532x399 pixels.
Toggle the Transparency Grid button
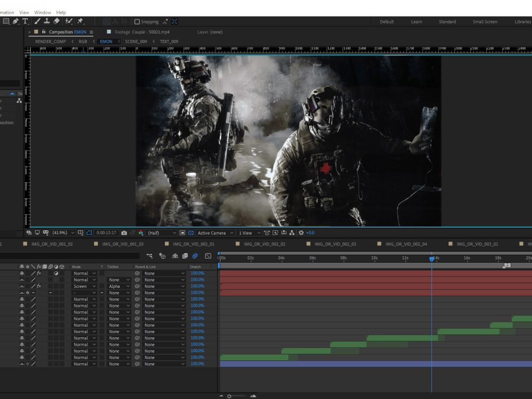coord(191,233)
